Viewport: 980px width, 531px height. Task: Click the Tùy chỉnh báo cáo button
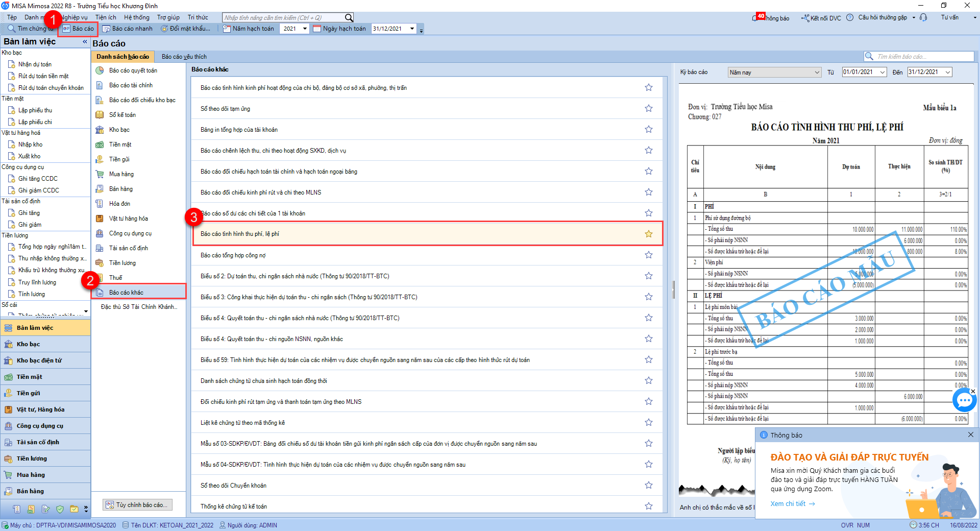137,505
